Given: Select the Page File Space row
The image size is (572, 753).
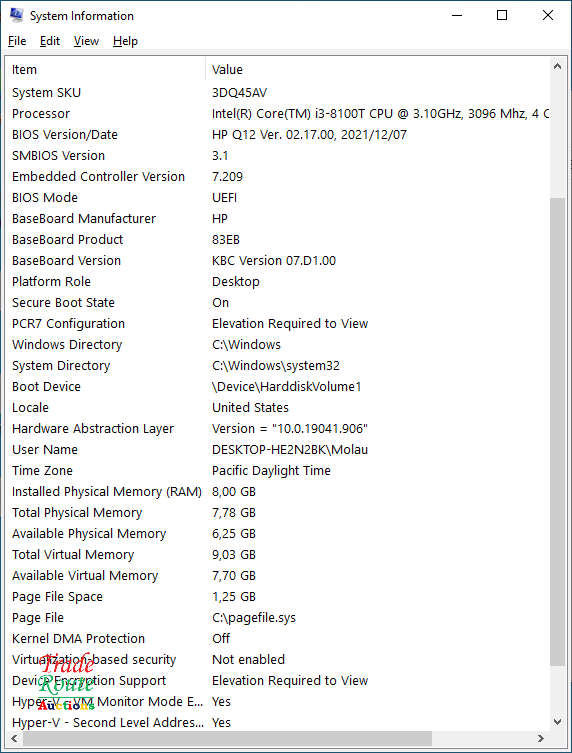Looking at the screenshot, I should point(278,597).
